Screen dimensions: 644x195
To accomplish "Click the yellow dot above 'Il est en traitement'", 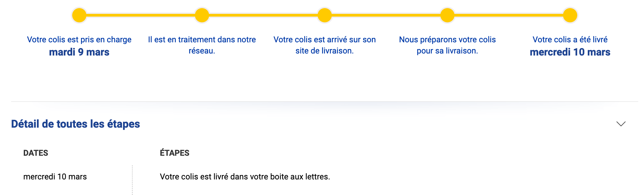I will pos(202,15).
